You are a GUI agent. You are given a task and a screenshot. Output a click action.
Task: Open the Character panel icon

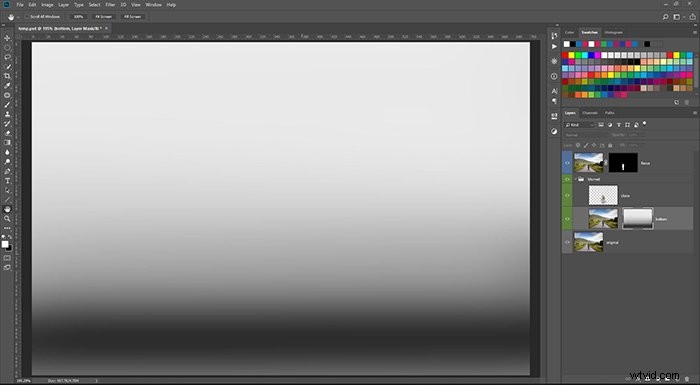click(x=554, y=91)
